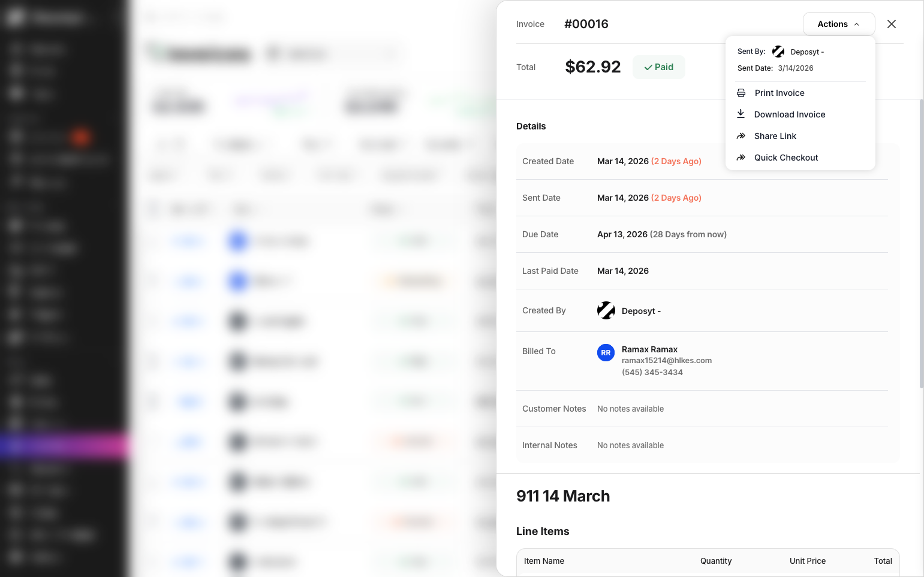Viewport: 924px width, 577px height.
Task: Click the Last Paid Date value
Action: coord(623,271)
